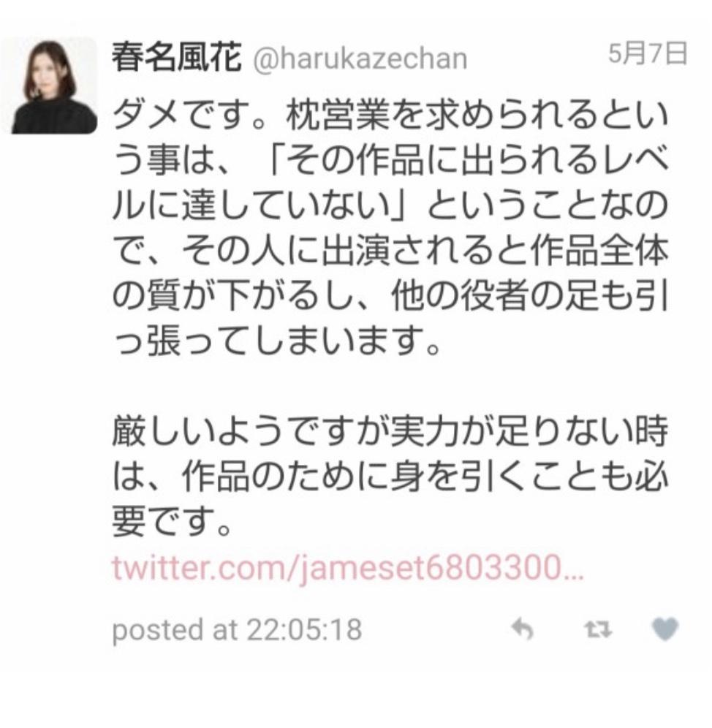This screenshot has height=728, width=712.
Task: Open the 5月7日 date permalink
Action: 648,53
